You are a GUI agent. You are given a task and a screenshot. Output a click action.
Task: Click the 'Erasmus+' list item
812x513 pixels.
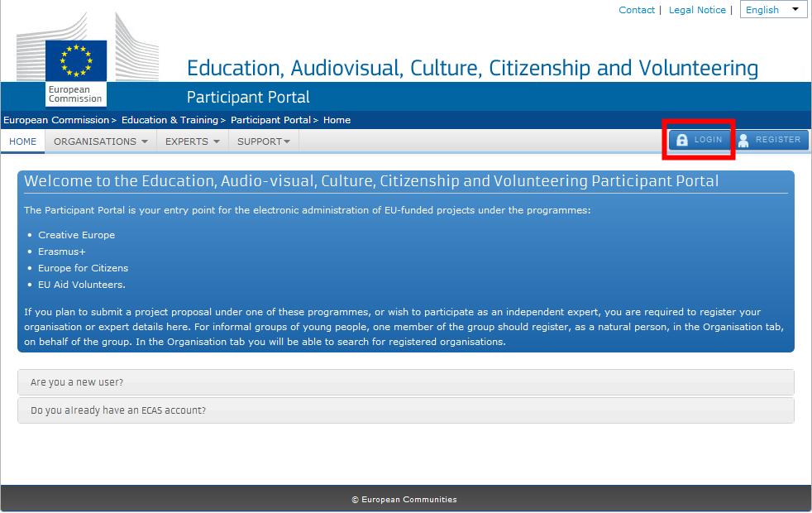coord(62,252)
